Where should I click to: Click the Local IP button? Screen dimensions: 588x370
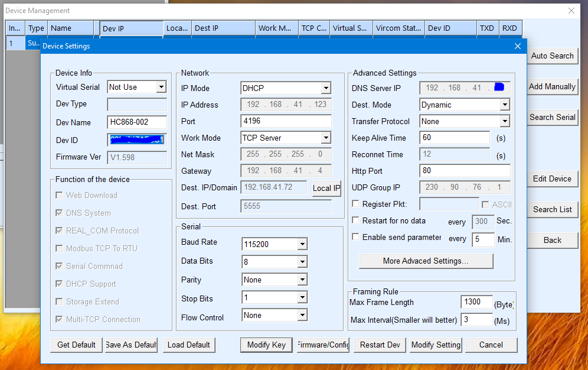point(326,189)
